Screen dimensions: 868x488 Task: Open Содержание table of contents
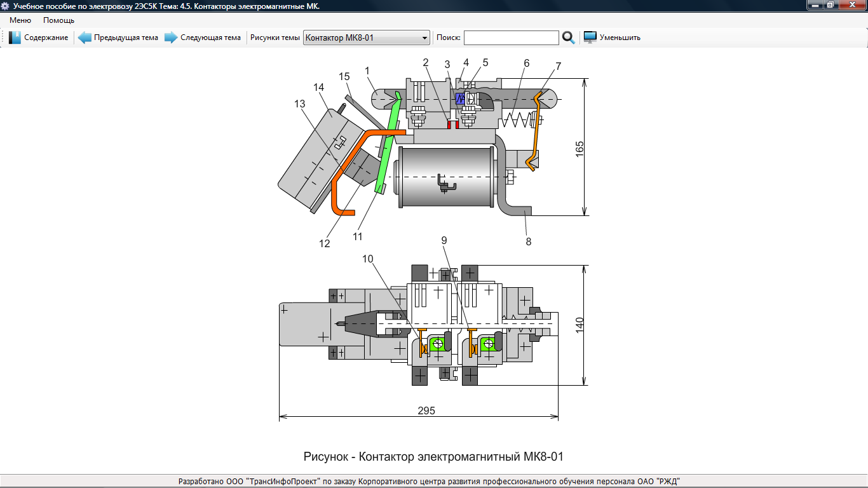tap(46, 37)
